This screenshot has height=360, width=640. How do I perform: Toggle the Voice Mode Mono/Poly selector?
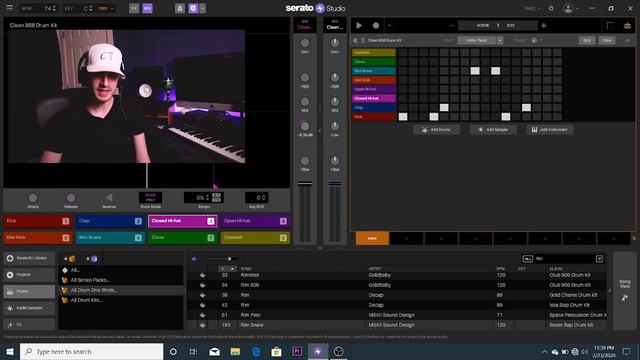(150, 198)
